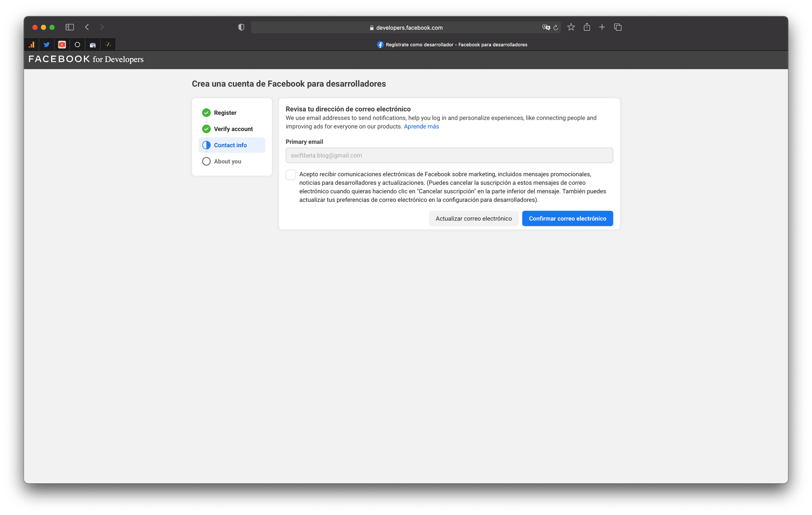Minimize the window with the yellow button
The height and width of the screenshot is (515, 812).
[43, 27]
